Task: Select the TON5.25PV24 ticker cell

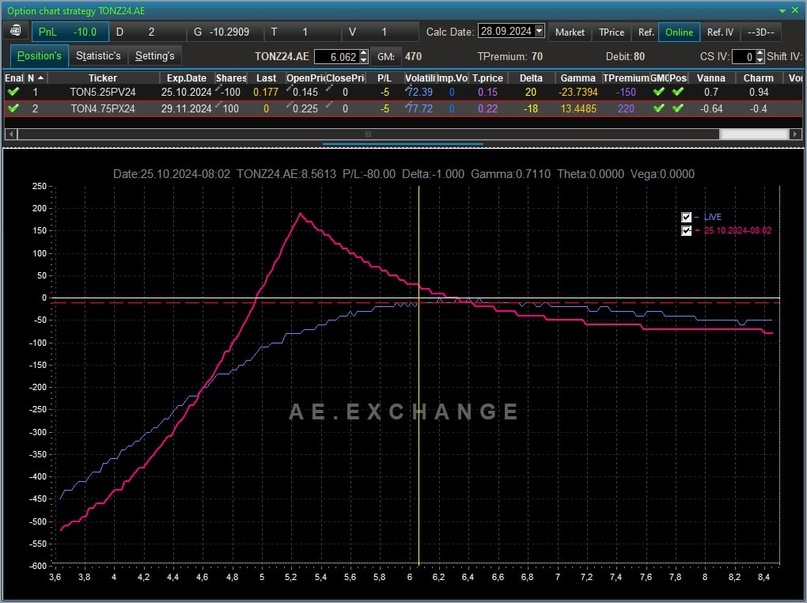Action: (103, 92)
